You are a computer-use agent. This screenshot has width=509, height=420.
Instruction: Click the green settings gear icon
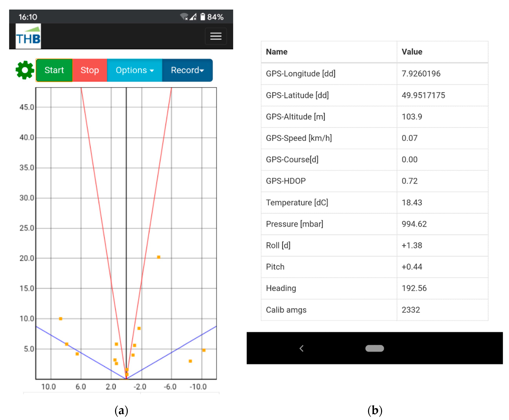[x=25, y=70]
